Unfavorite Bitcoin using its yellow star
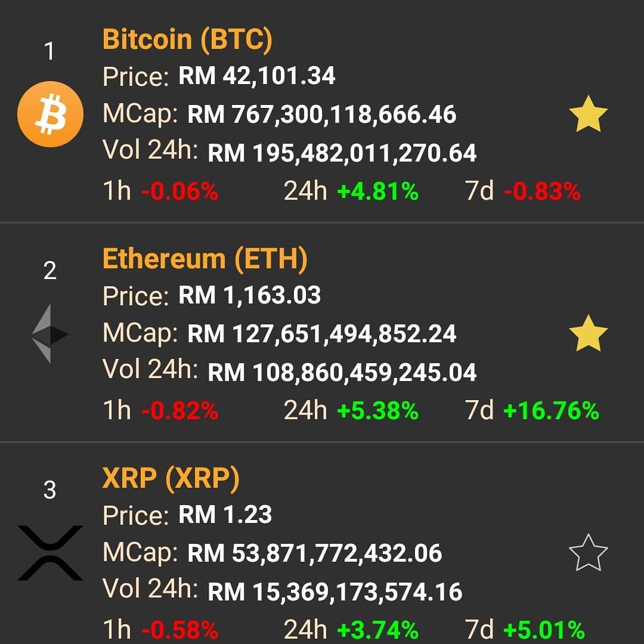This screenshot has height=644, width=644. coord(588,114)
